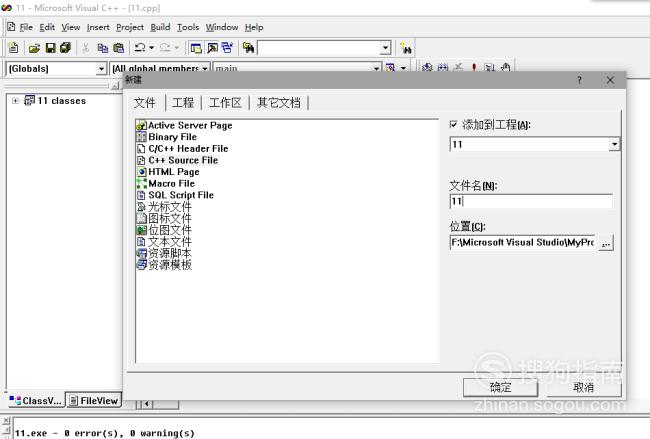Click the Undo toolbar icon
650x439 pixels.
tap(140, 48)
